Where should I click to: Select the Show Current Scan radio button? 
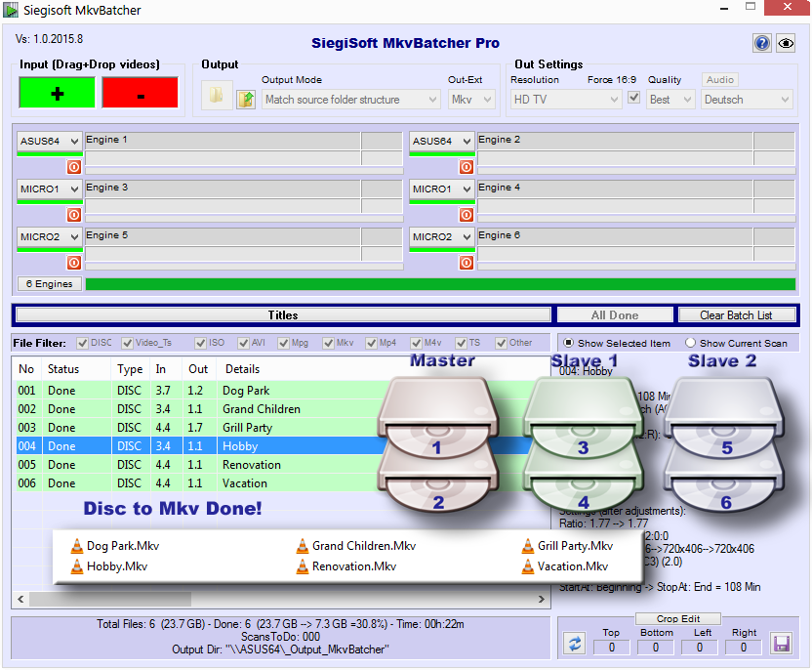pos(690,343)
